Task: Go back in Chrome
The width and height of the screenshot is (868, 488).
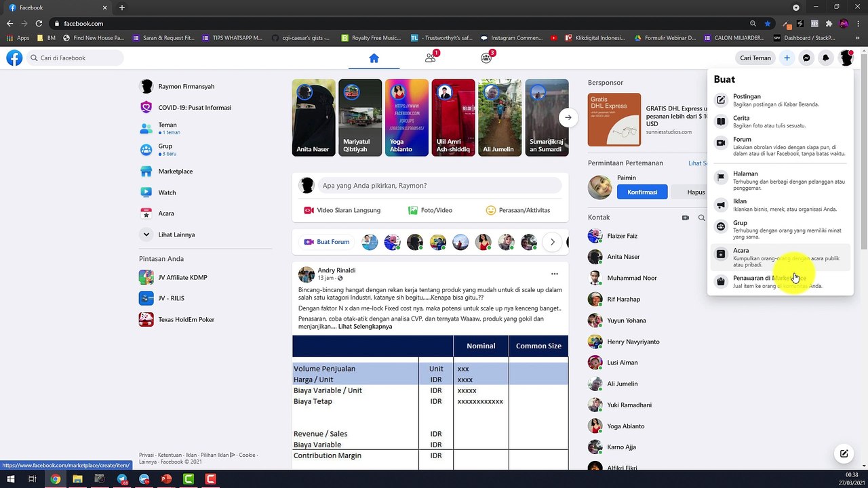Action: click(9, 23)
